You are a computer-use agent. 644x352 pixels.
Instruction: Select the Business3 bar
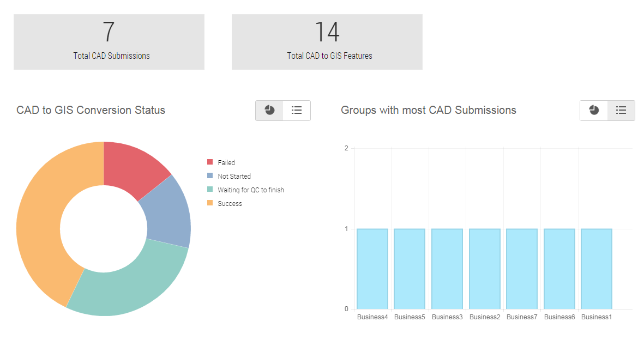pos(447,269)
